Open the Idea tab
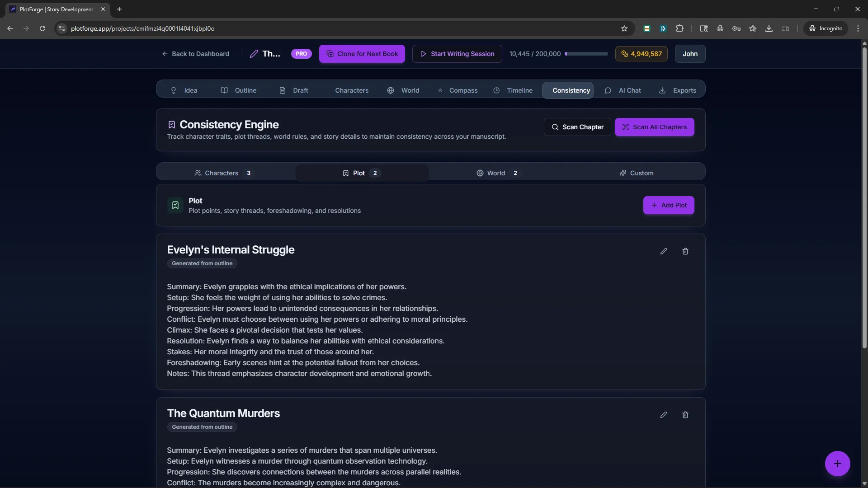868x488 pixels. pos(184,90)
